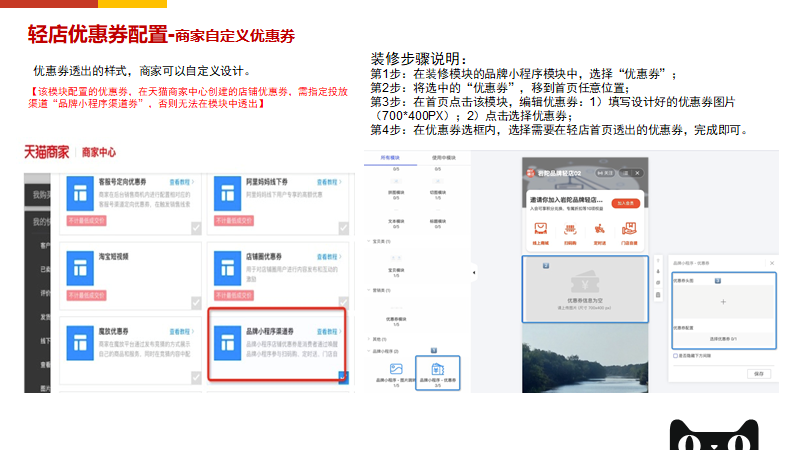The width and height of the screenshot is (800, 450).
Task: Open 查看教程 for 店铺圈优惠券
Action: 329,257
